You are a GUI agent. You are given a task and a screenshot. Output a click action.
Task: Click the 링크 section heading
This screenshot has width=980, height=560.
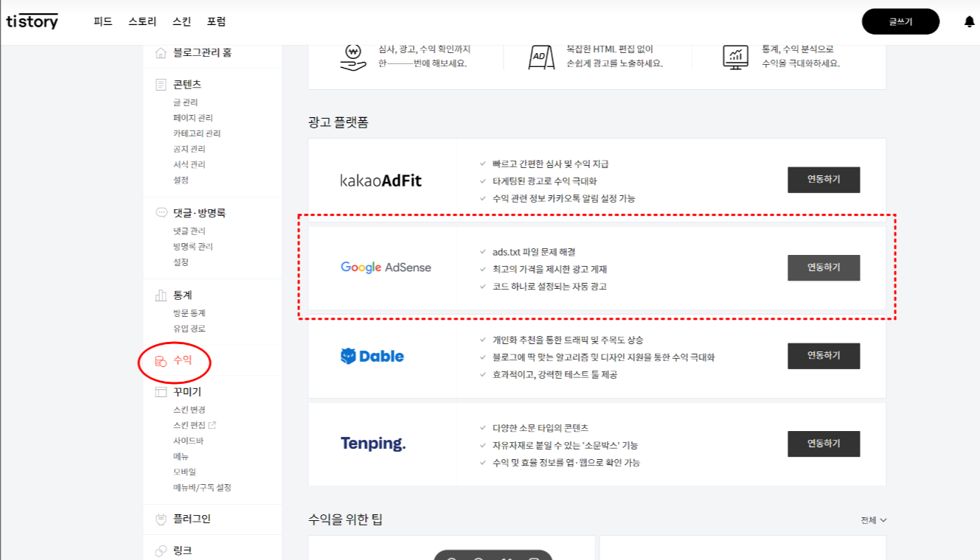tap(182, 551)
